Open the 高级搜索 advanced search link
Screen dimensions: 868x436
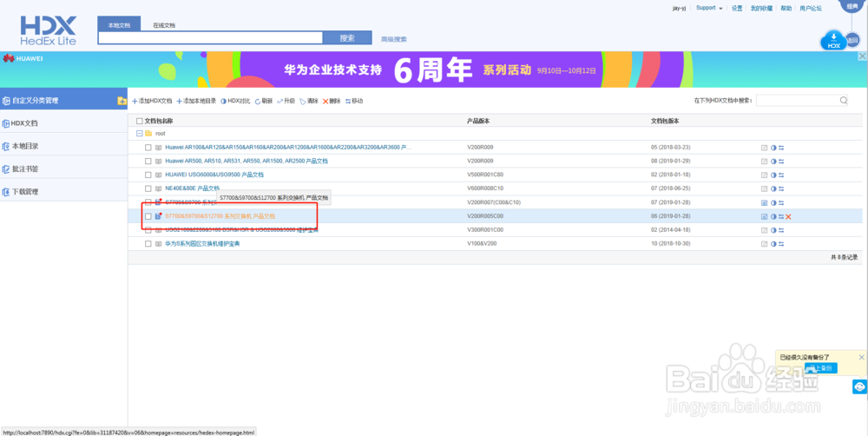coord(393,39)
